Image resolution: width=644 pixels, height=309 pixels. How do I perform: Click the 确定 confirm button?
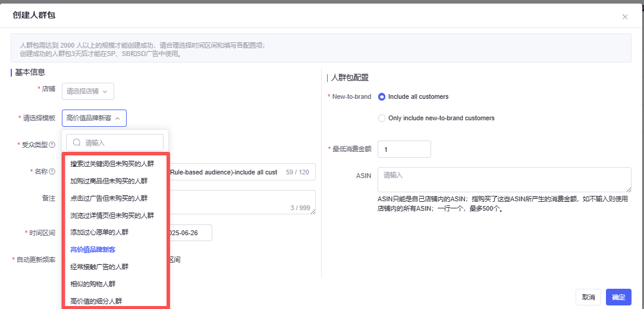pos(618,297)
